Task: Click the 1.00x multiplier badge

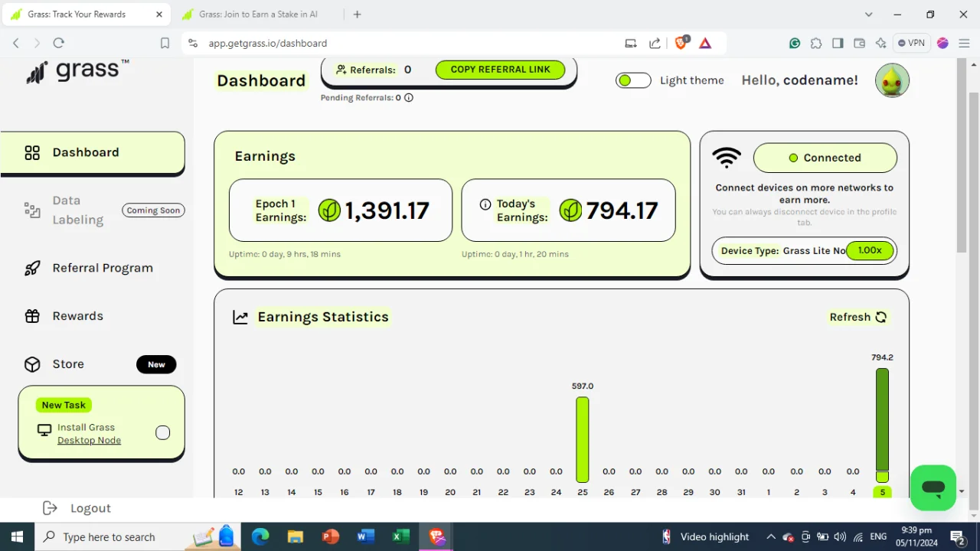Action: pos(870,250)
